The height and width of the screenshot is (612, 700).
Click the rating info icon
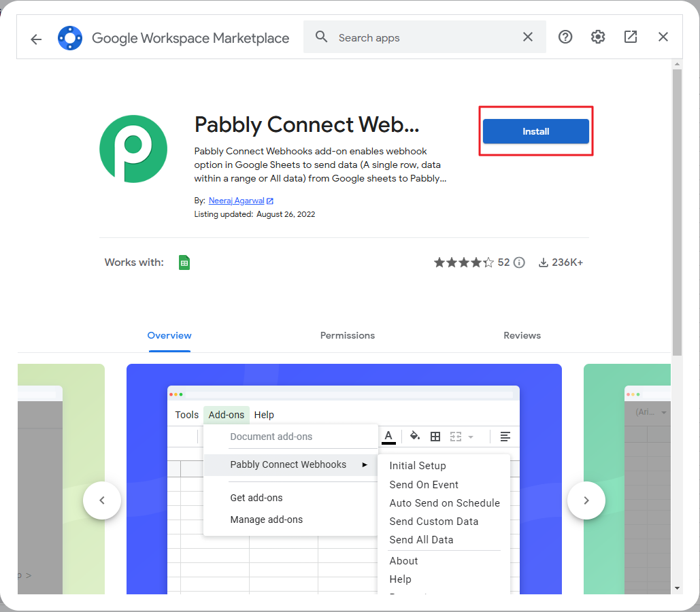tap(519, 262)
